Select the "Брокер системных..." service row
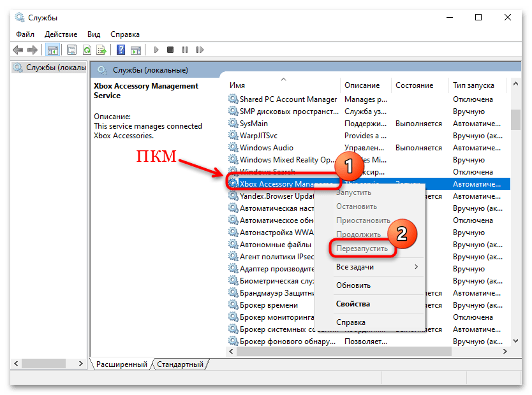This screenshot has height=395, width=532. tap(369, 329)
